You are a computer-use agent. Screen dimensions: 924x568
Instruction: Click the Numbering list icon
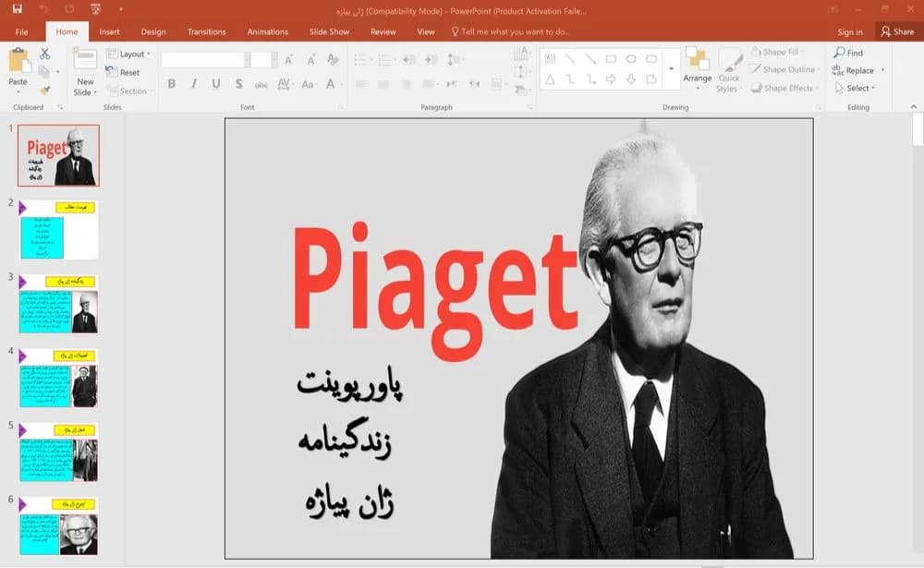click(x=385, y=59)
